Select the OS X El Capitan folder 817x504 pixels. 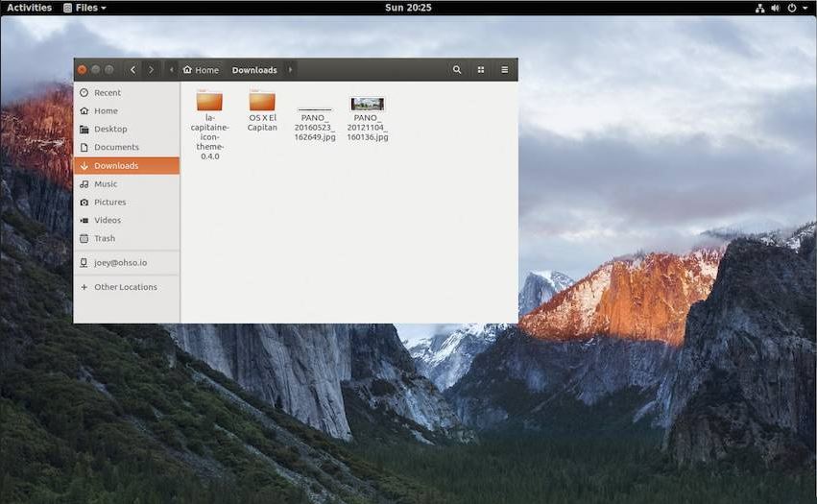click(262, 103)
